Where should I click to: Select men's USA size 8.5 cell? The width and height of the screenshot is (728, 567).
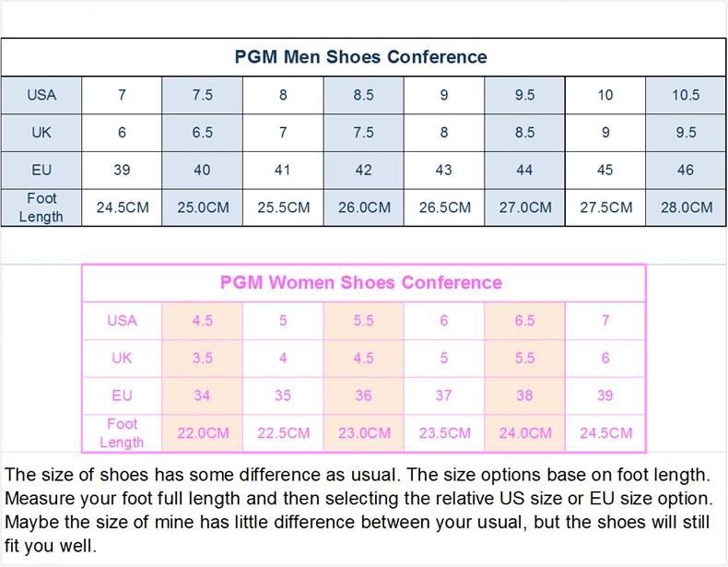point(363,95)
